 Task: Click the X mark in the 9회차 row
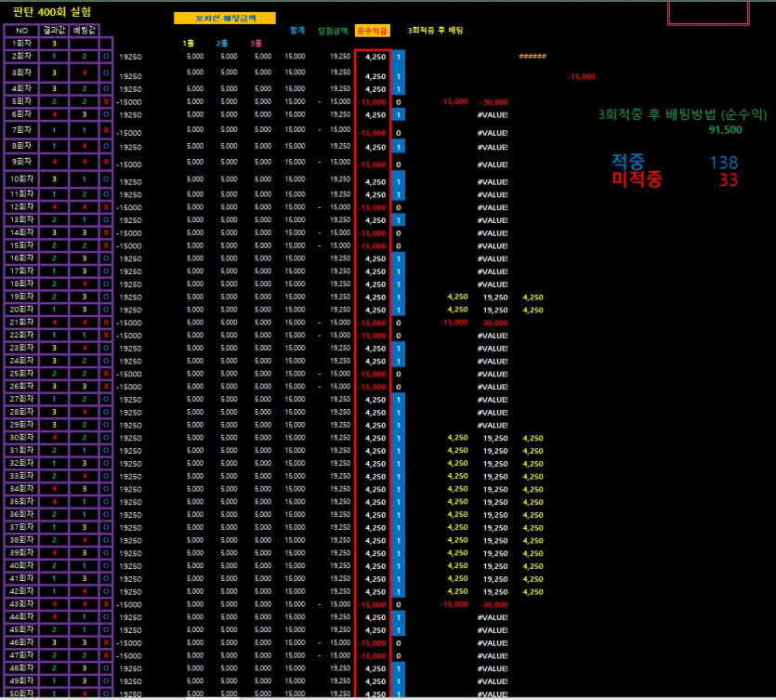click(106, 162)
